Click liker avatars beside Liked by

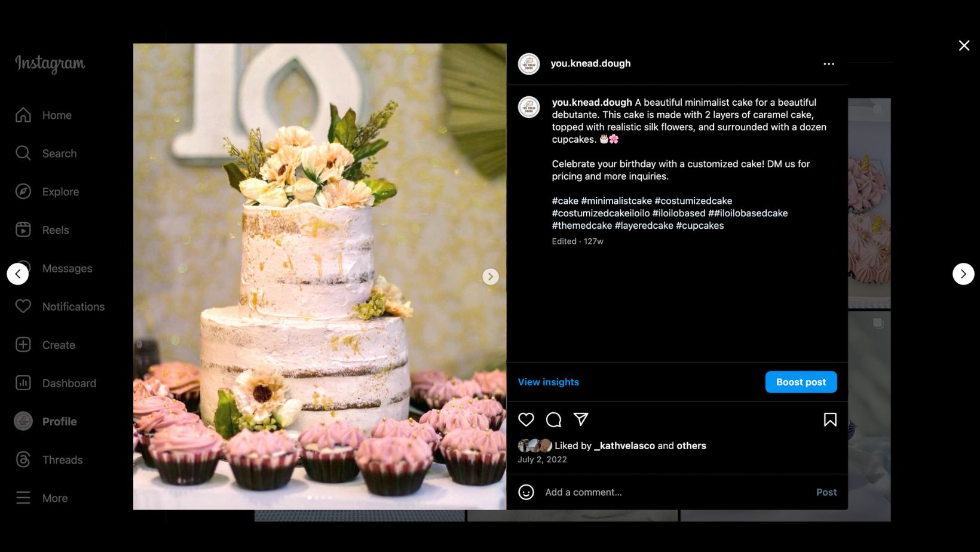pos(535,446)
